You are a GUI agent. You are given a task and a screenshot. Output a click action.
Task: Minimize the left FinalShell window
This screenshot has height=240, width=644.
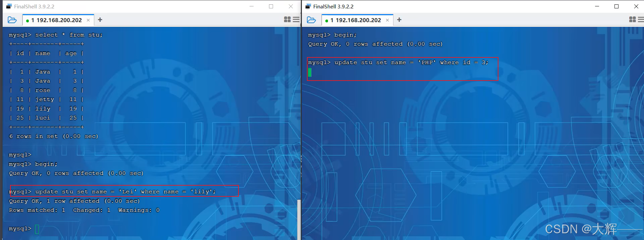coord(252,6)
